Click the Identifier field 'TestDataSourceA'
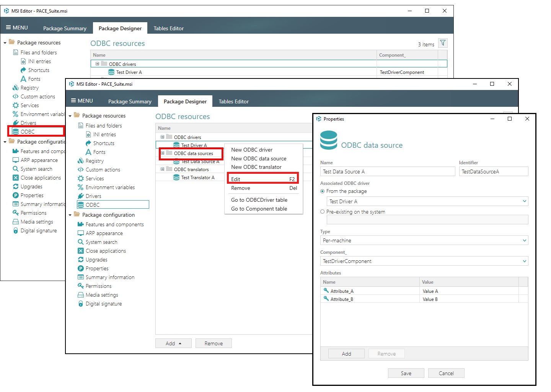551x392 pixels. [x=494, y=171]
